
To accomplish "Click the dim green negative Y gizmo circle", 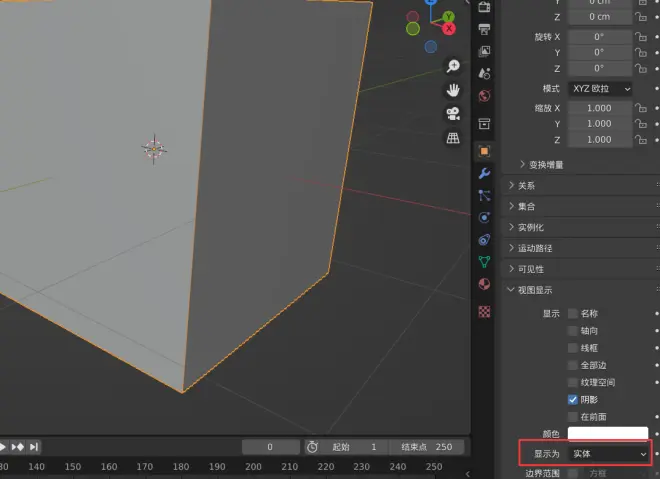I will click(x=413, y=29).
